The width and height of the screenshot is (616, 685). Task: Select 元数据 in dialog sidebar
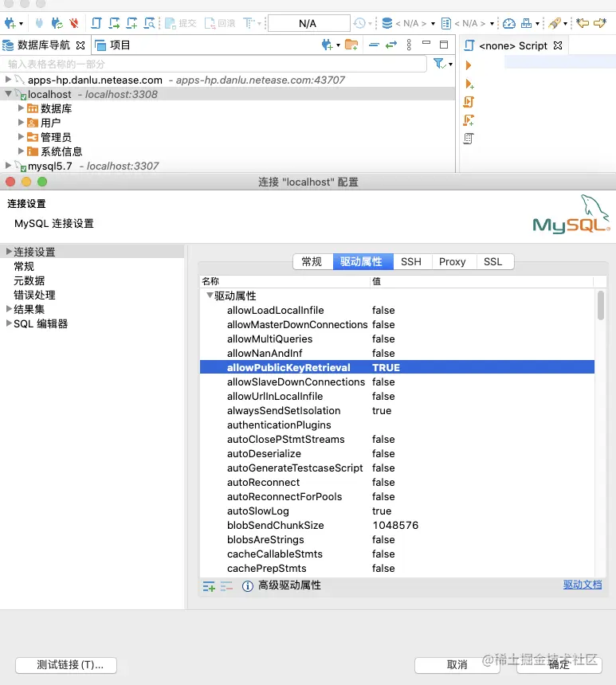[29, 280]
